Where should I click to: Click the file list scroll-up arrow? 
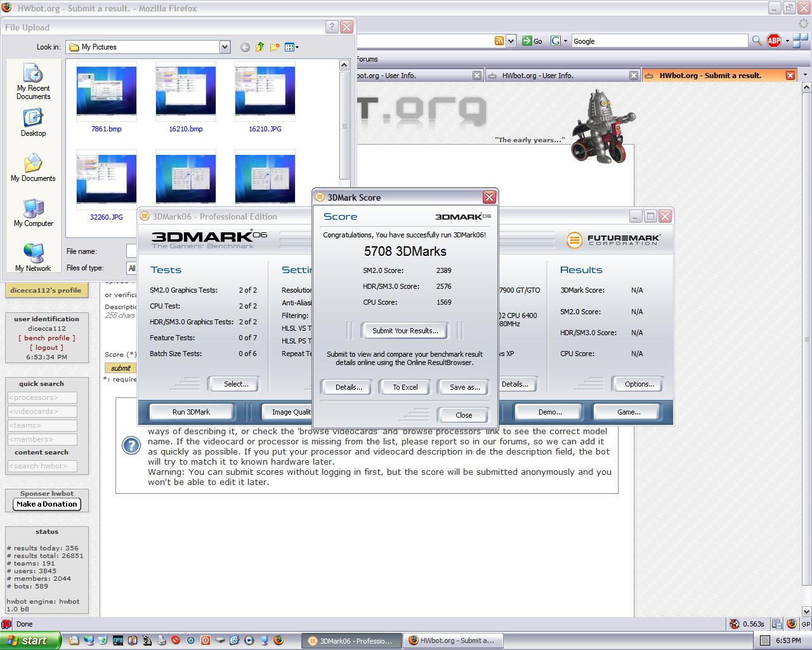(x=344, y=65)
